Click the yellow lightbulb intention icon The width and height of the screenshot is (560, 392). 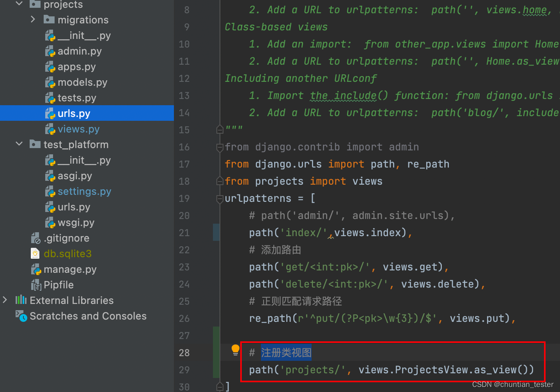(x=235, y=350)
